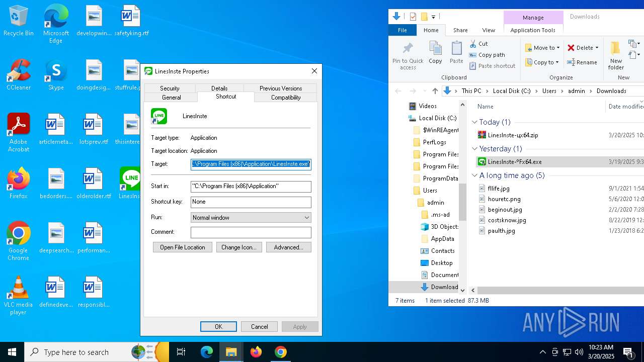The width and height of the screenshot is (644, 362).
Task: Select deepsearch image file on desktop
Action: [x=56, y=238]
